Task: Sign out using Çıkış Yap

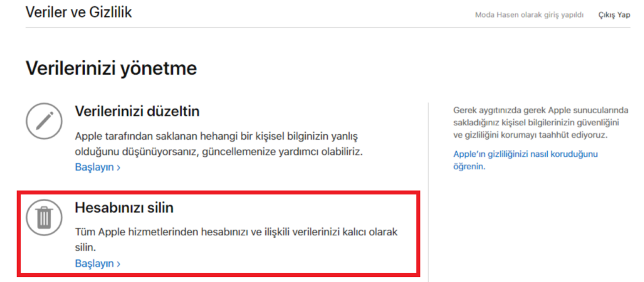Action: tap(614, 14)
